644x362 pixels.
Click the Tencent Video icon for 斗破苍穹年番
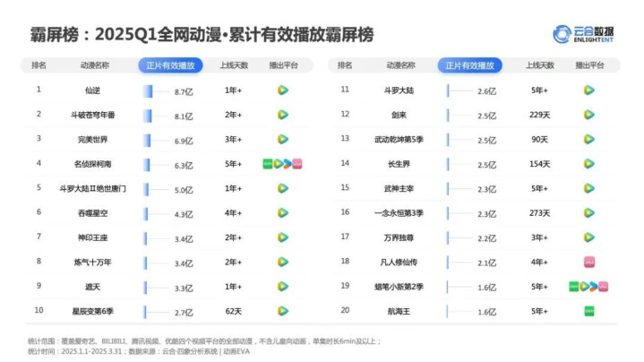(x=282, y=115)
